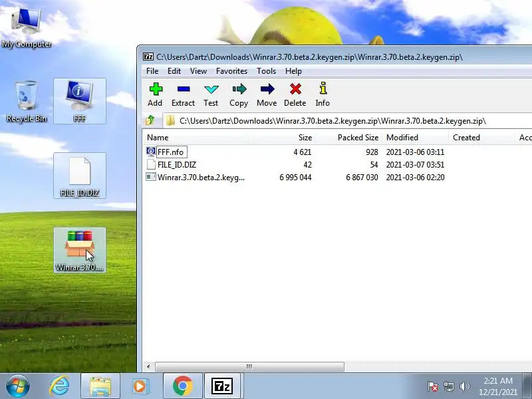Open the View menu
This screenshot has height=399, width=532.
tap(198, 71)
